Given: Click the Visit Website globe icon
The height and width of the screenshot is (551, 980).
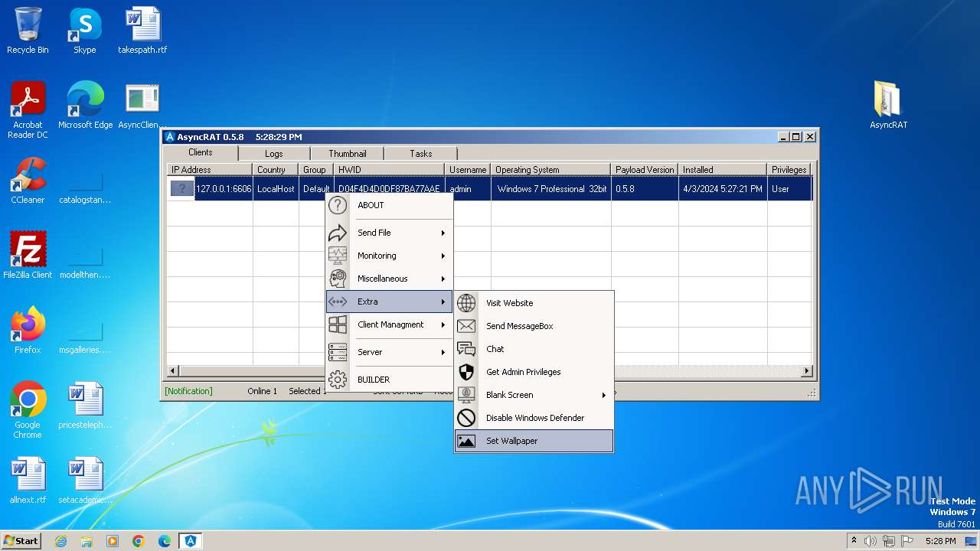Looking at the screenshot, I should (466, 303).
